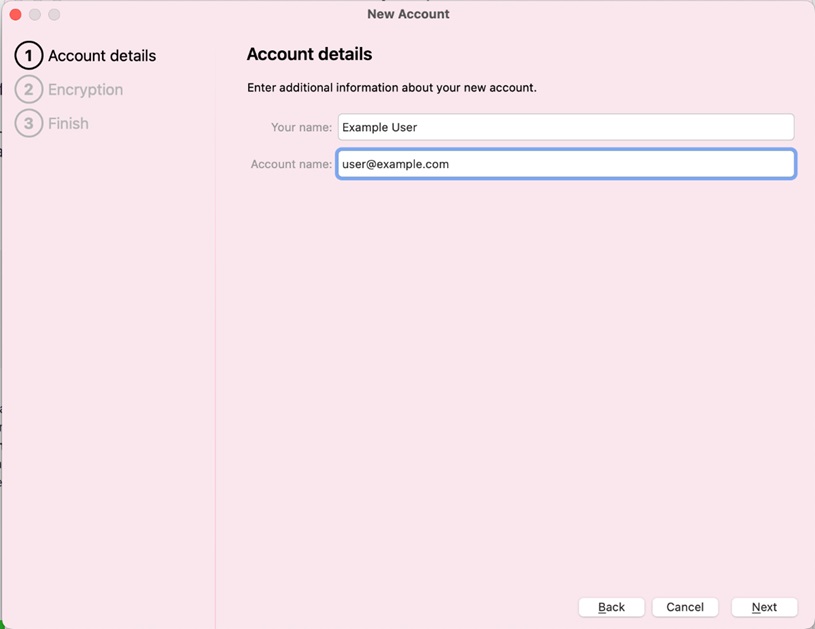Click the "New Account" window title
Screen dimensions: 815x629
[408, 14]
